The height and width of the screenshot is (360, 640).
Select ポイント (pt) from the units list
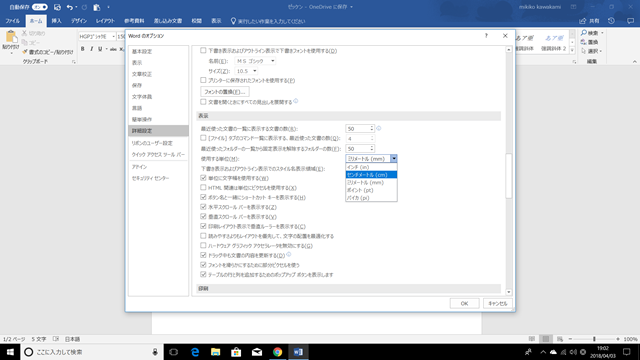(371, 190)
